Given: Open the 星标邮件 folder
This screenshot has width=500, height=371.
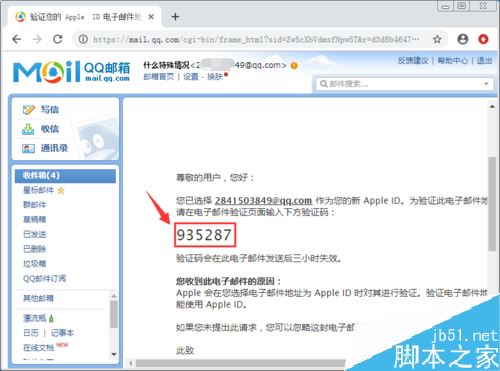Looking at the screenshot, I should [38, 190].
